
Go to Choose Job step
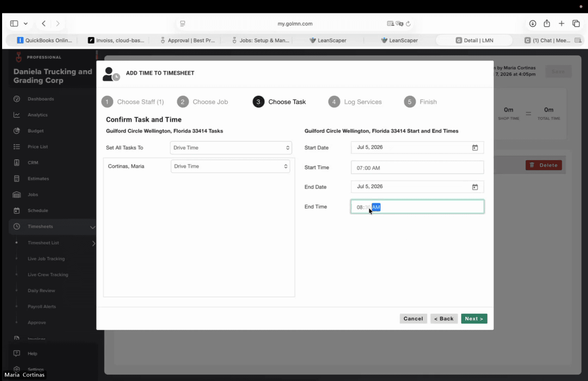(203, 102)
